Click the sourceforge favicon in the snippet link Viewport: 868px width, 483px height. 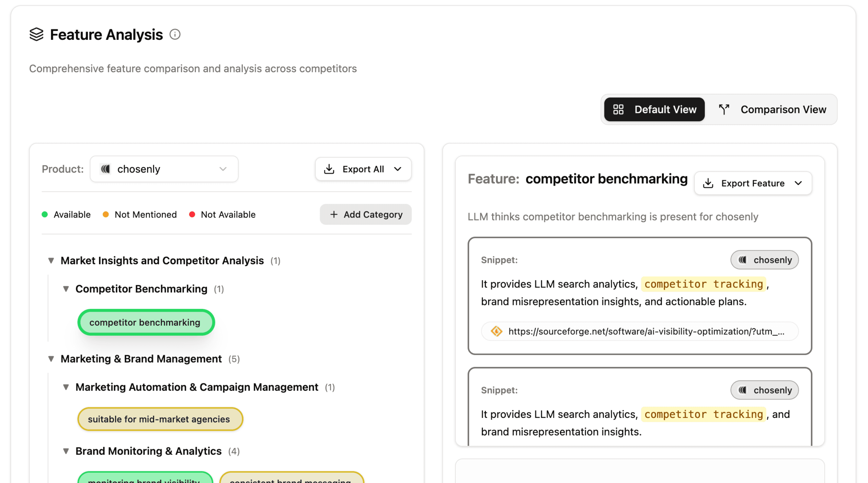coord(496,331)
